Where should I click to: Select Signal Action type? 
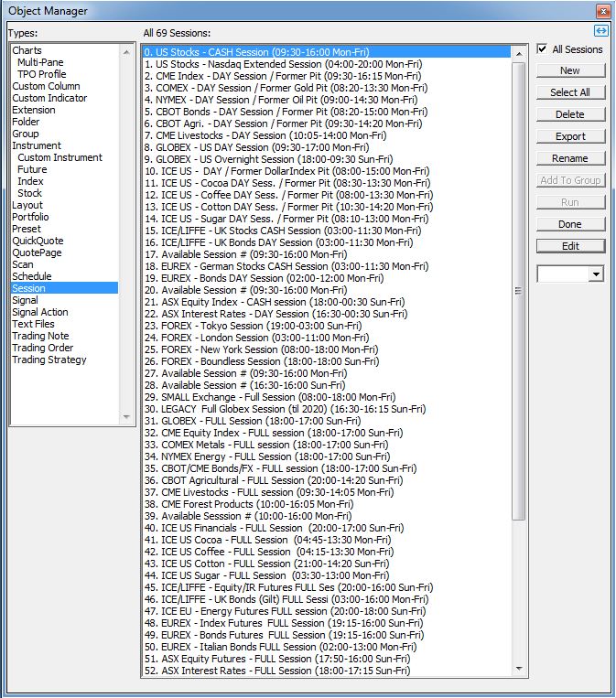click(x=40, y=312)
